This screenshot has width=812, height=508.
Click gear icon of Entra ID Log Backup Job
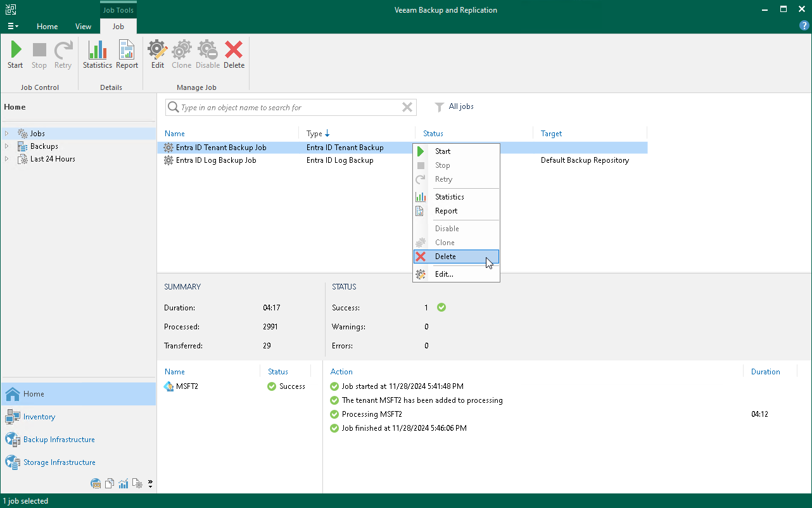point(168,160)
